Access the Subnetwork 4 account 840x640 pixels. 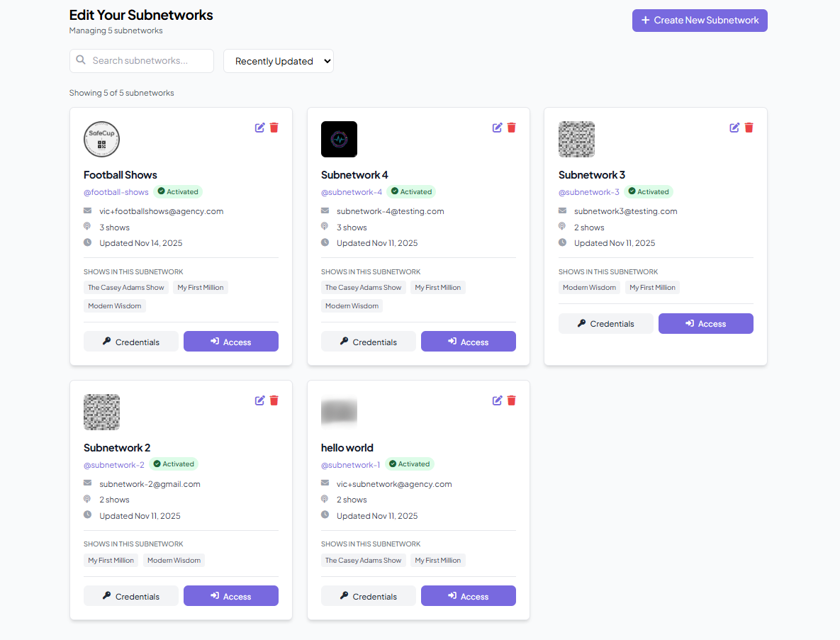point(468,342)
